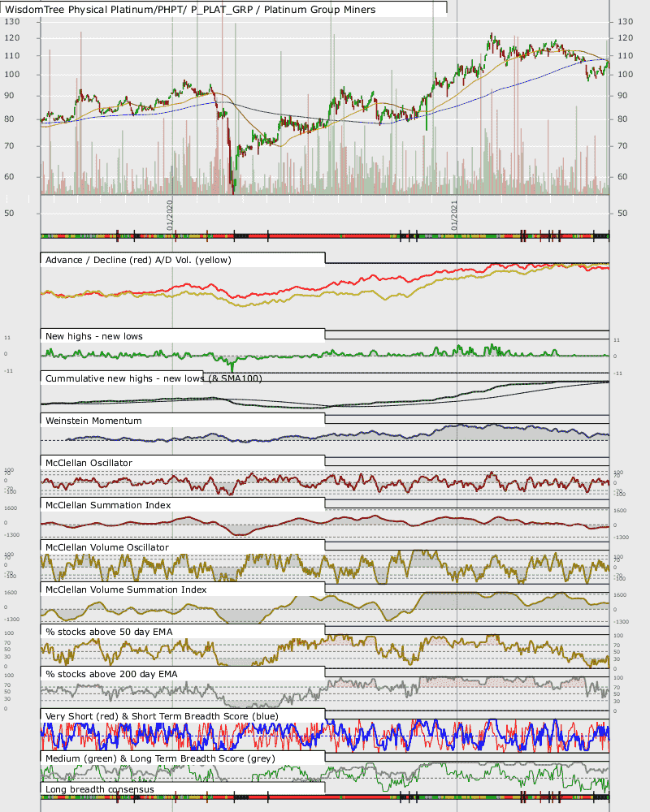Click the 'McClellan Volume Summation Index' label
Image resolution: width=650 pixels, height=812 pixels.
tap(126, 590)
